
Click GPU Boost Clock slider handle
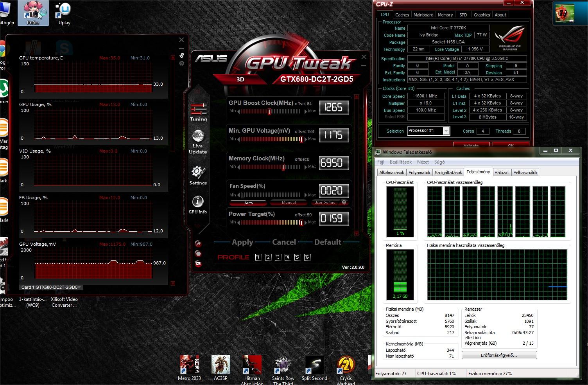[269, 112]
